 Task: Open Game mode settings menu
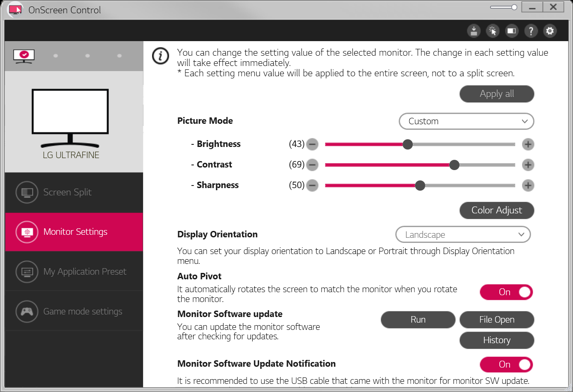tap(74, 311)
